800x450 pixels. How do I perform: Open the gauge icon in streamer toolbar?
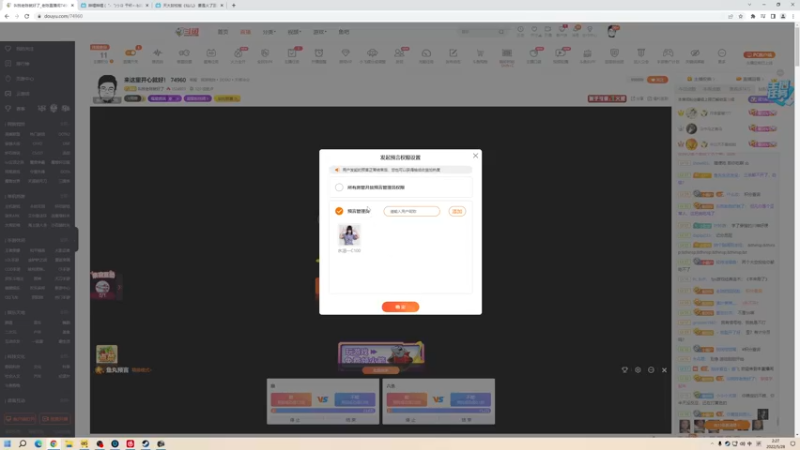tap(426, 53)
